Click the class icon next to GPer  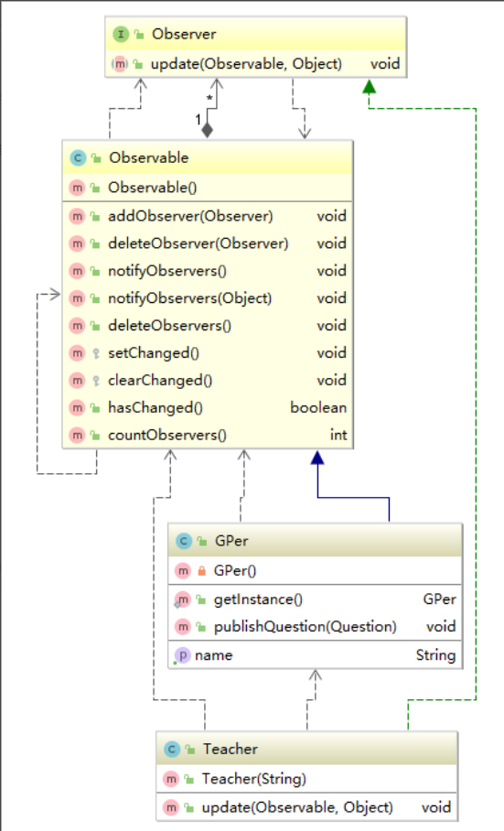(x=183, y=541)
